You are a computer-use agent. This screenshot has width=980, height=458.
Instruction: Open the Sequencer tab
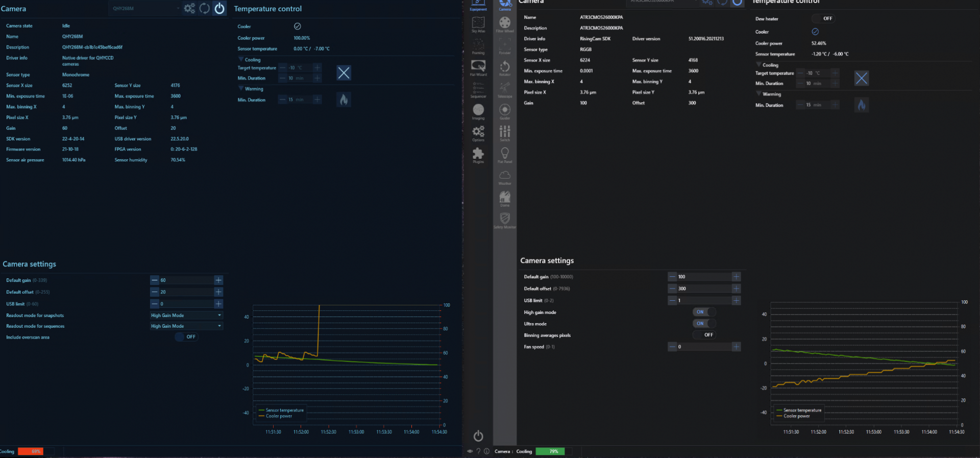(478, 89)
